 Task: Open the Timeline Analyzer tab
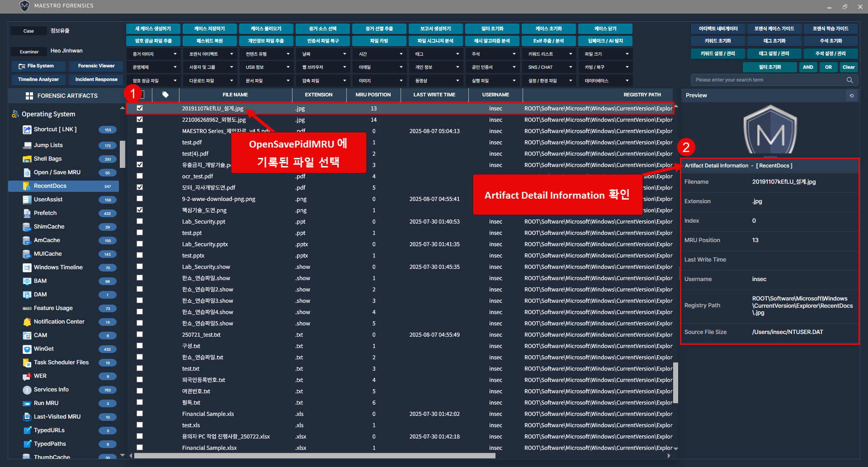point(38,80)
